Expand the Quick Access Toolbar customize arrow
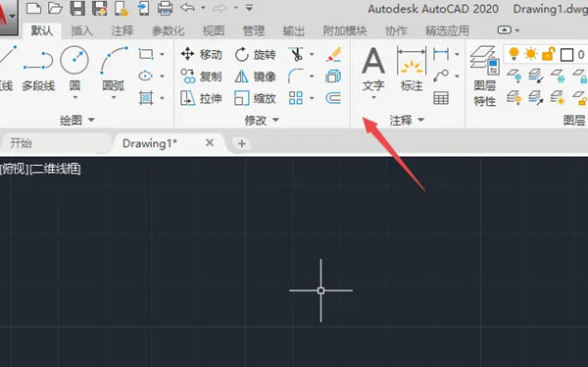The height and width of the screenshot is (367, 588). [249, 8]
